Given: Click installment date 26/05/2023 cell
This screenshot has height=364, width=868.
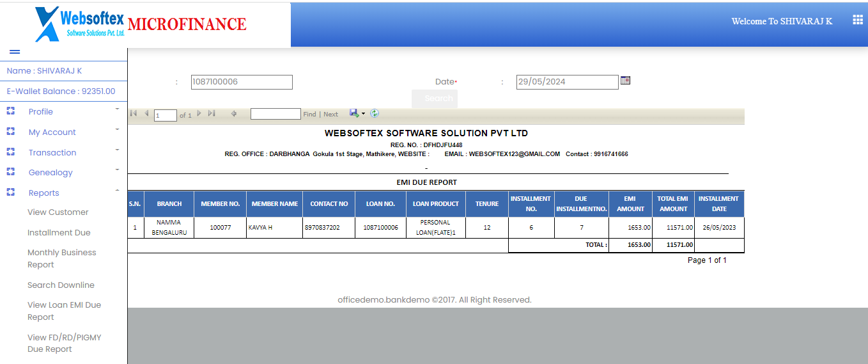Looking at the screenshot, I should click(x=719, y=227).
